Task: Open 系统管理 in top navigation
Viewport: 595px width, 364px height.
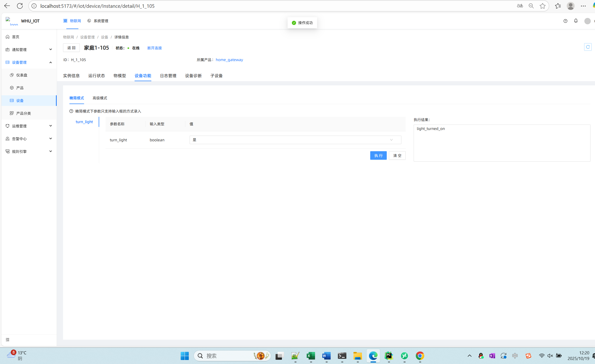Action: 98,21
